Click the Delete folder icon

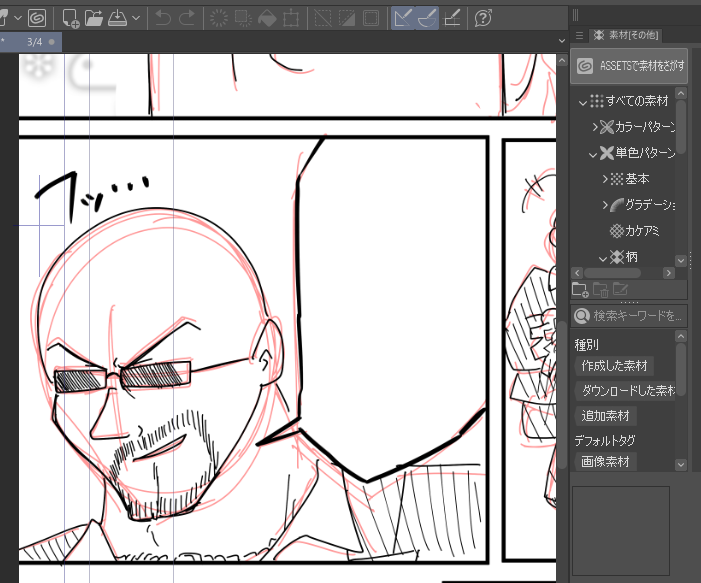point(600,290)
